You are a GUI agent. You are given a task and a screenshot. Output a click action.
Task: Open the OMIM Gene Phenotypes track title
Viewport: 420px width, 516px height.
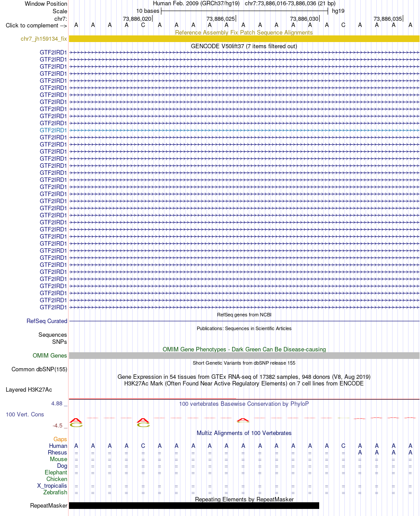pyautogui.click(x=244, y=350)
